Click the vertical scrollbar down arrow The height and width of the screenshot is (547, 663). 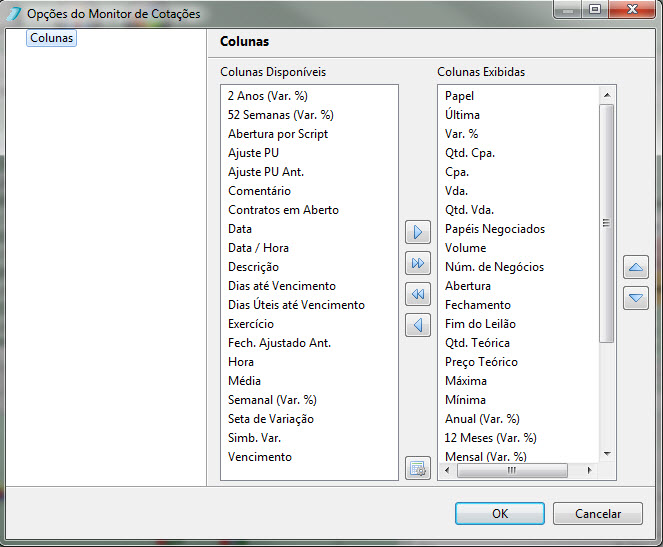(607, 454)
